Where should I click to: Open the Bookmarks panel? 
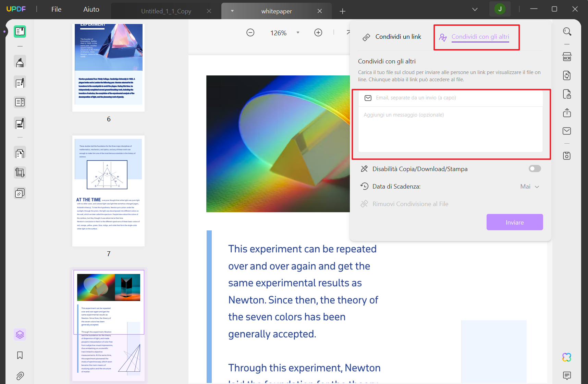point(20,355)
